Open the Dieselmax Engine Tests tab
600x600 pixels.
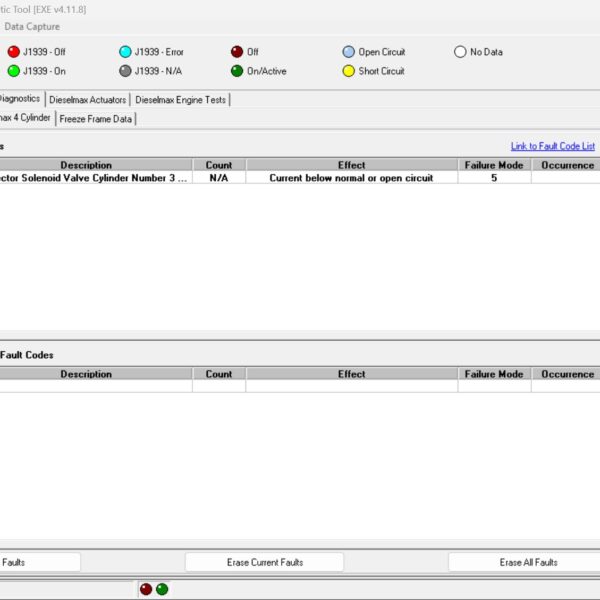coord(180,100)
